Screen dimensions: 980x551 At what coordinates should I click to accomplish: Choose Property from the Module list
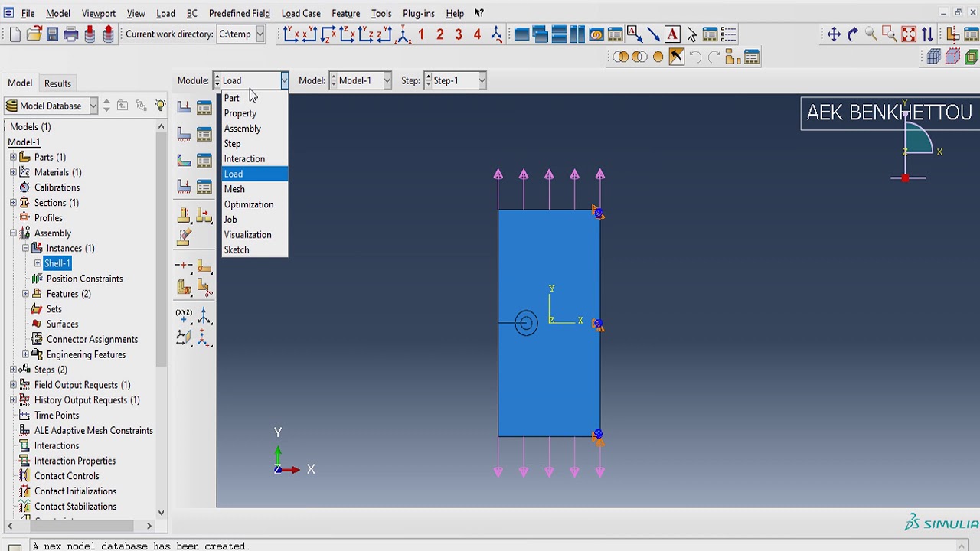[254, 113]
